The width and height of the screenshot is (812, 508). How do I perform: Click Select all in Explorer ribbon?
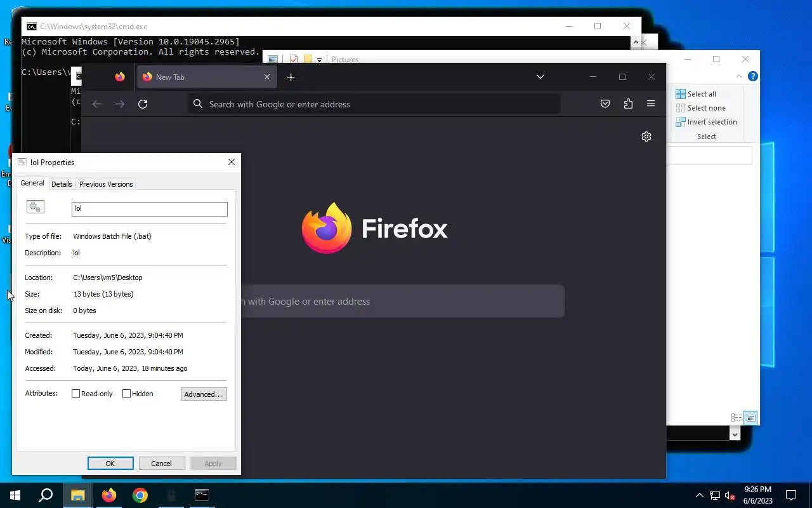[696, 94]
